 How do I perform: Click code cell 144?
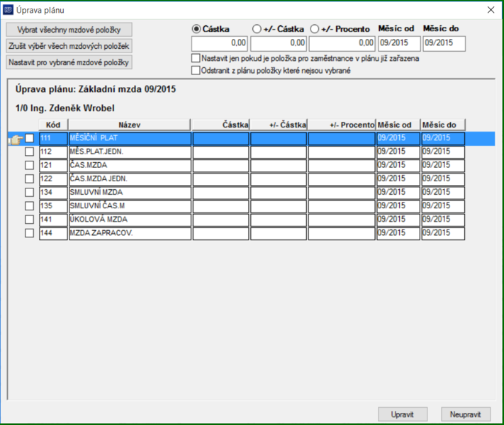pyautogui.click(x=53, y=233)
